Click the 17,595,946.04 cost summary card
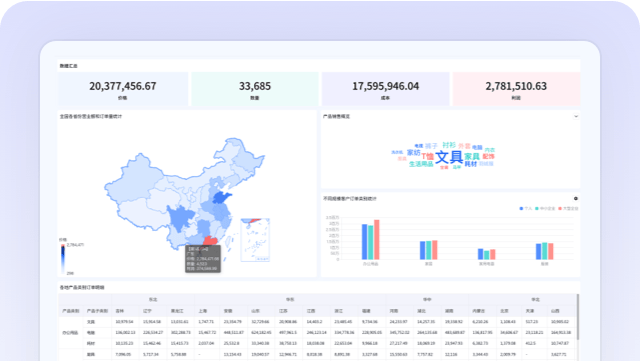 385,89
